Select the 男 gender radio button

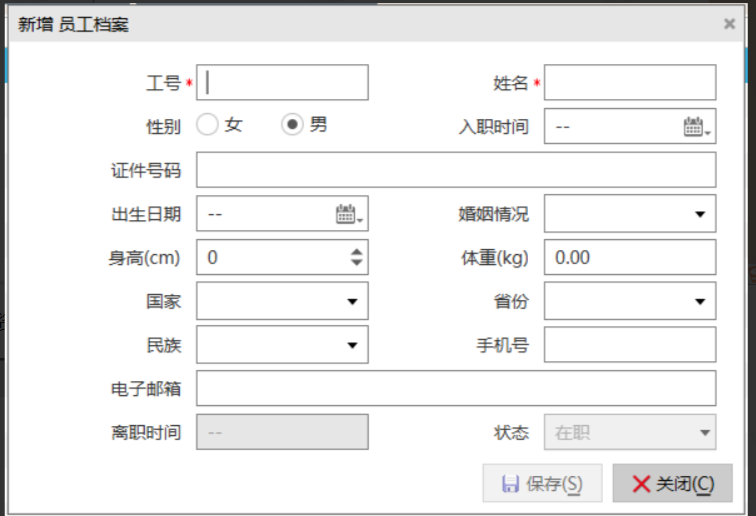point(292,125)
